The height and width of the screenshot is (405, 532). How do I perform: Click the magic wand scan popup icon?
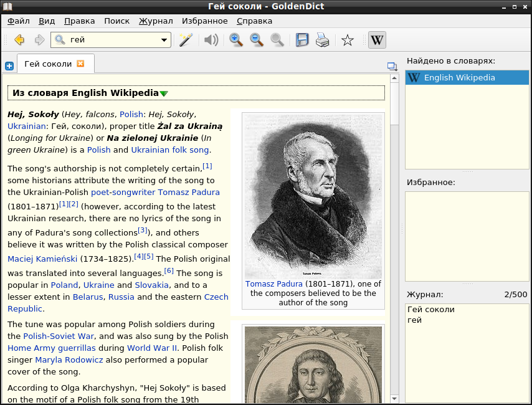(186, 40)
